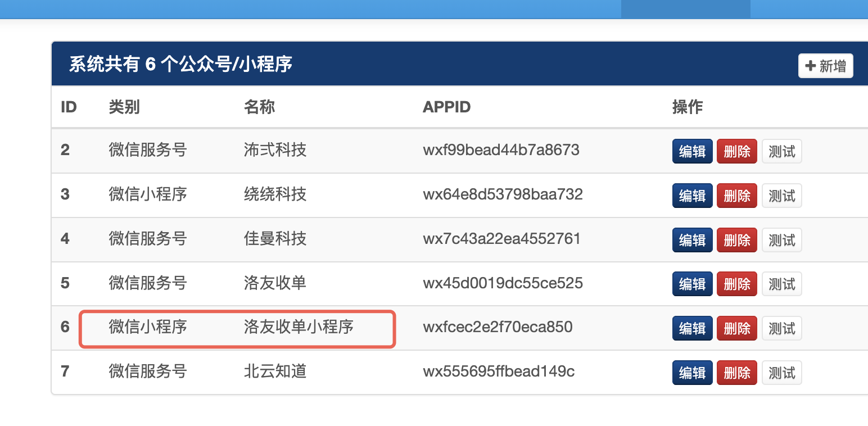Delete the 绕绕科技 mini program
This screenshot has height=426, width=868.
click(736, 196)
